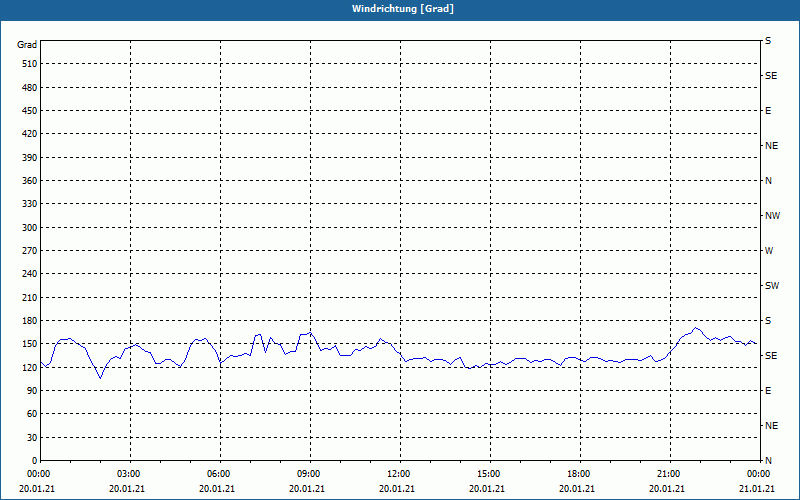Click the 'SW' compass direction label
The height and width of the screenshot is (500, 800).
772,286
